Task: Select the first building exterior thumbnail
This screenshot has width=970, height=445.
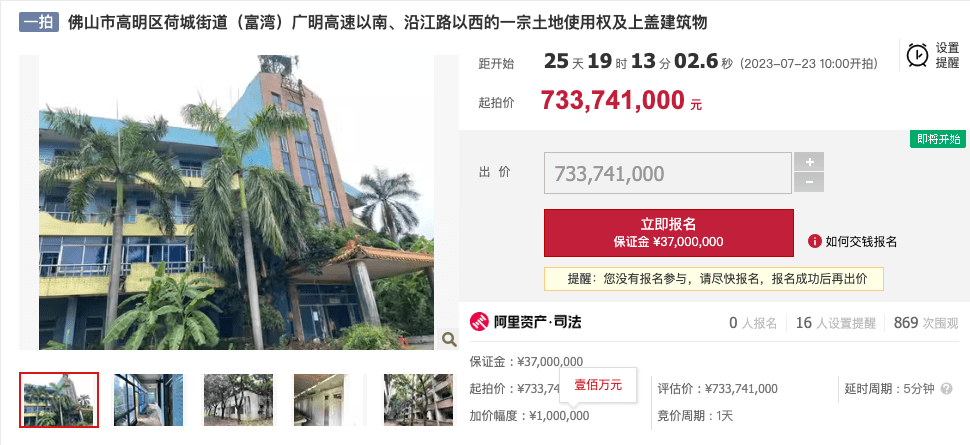Action: click(59, 400)
